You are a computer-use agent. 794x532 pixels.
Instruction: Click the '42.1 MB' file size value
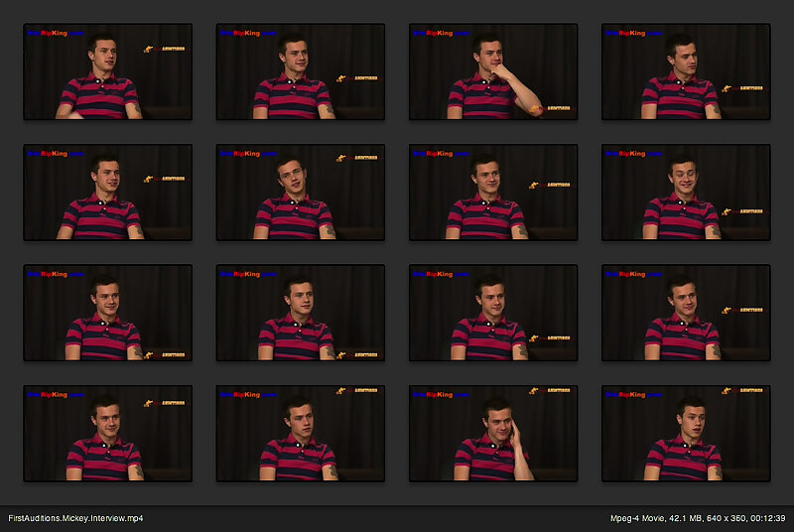(685, 518)
